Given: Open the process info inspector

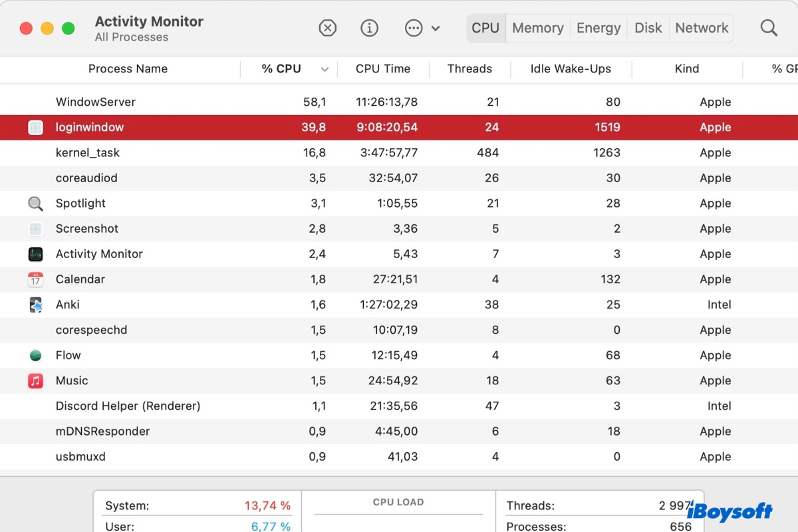Looking at the screenshot, I should (x=370, y=28).
